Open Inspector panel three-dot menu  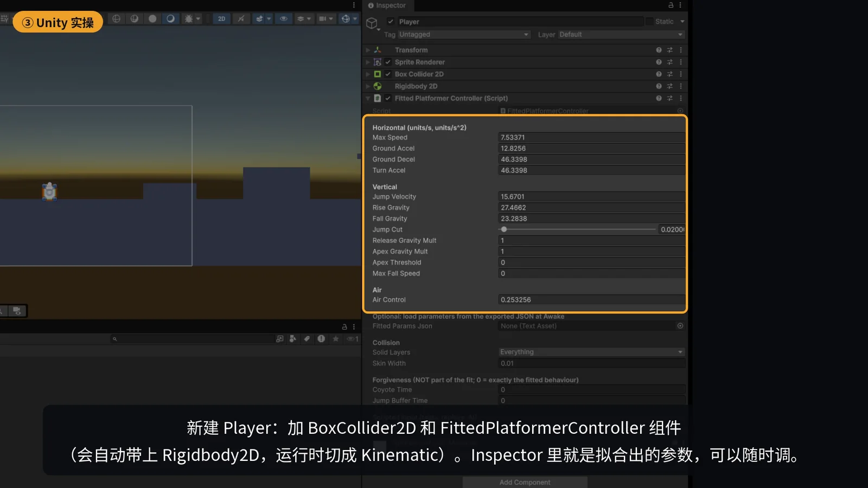click(680, 5)
